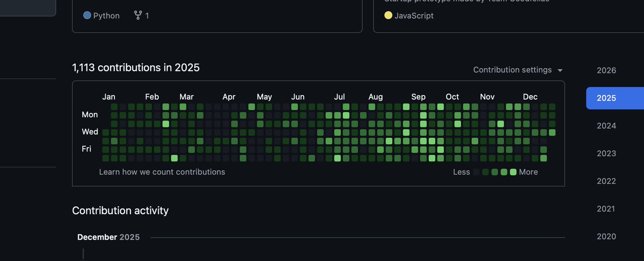Click the 'Fri' weekday label
Screen dimensions: 644x261
coord(86,149)
